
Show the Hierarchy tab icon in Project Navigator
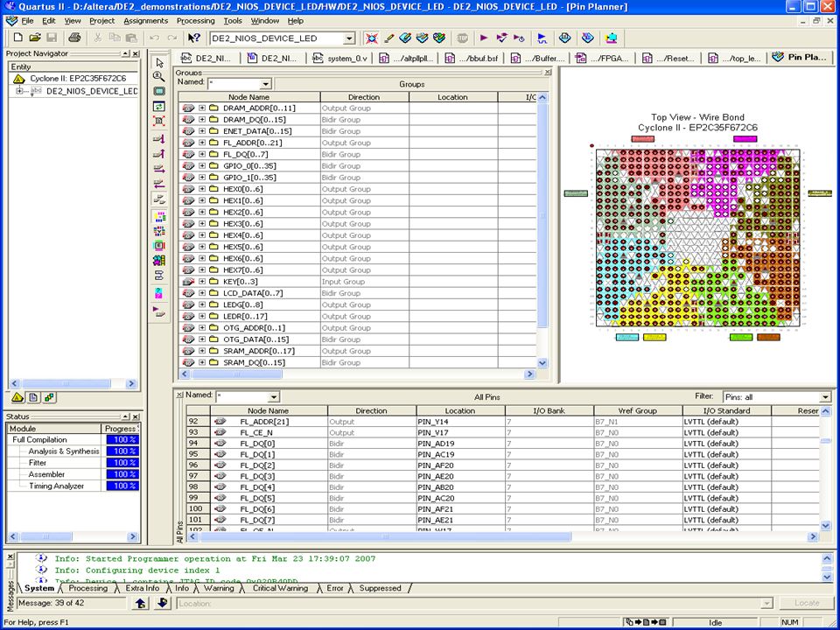(17, 397)
